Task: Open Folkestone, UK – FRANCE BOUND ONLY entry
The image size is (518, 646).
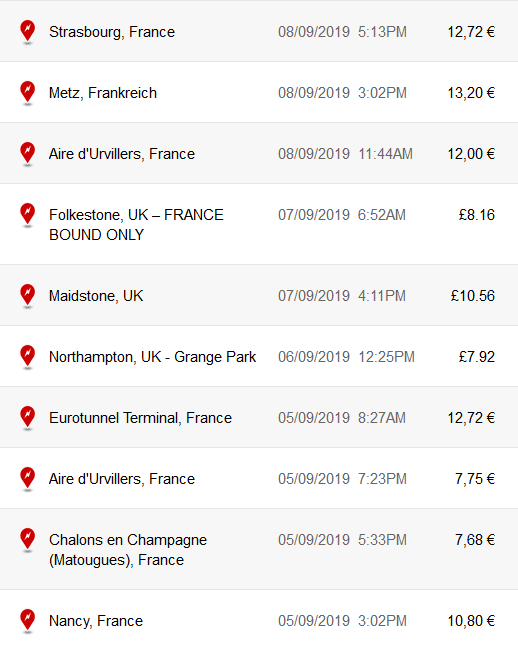Action: coord(259,224)
